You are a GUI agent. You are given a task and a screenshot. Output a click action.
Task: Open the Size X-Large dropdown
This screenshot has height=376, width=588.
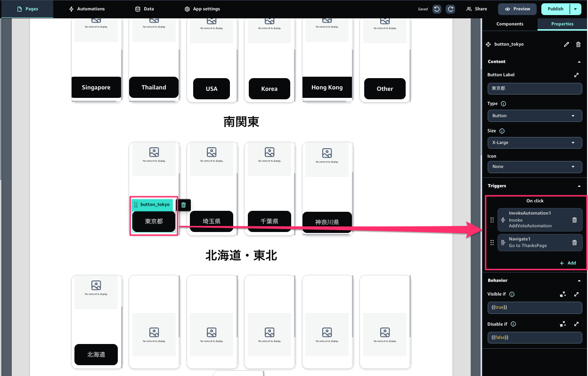coord(535,143)
